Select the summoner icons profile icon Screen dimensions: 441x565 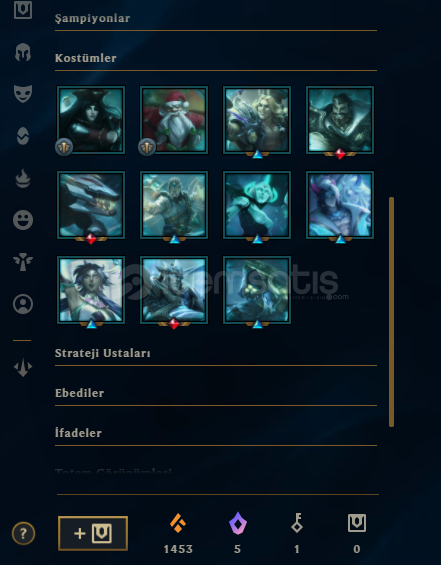coord(23,304)
